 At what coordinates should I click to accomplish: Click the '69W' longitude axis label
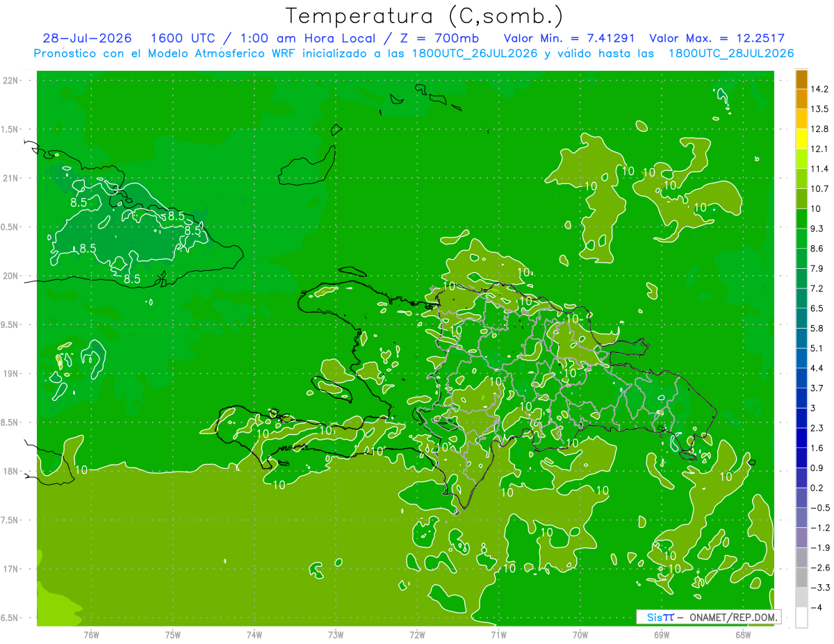point(662,635)
